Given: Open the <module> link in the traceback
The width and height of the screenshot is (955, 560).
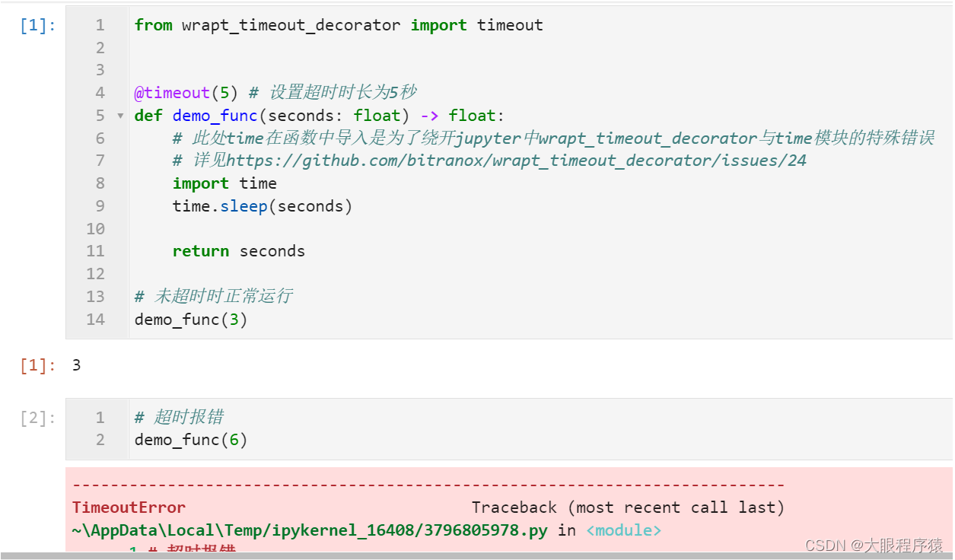Looking at the screenshot, I should (622, 530).
